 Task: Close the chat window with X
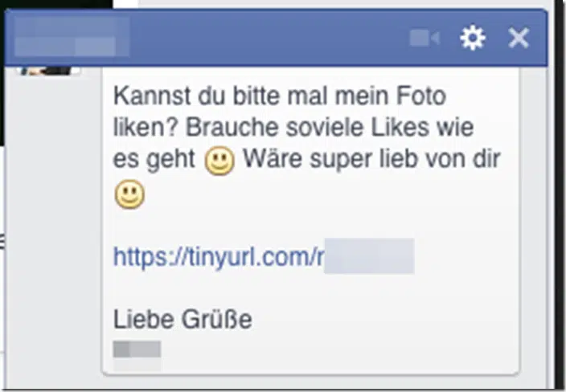519,38
